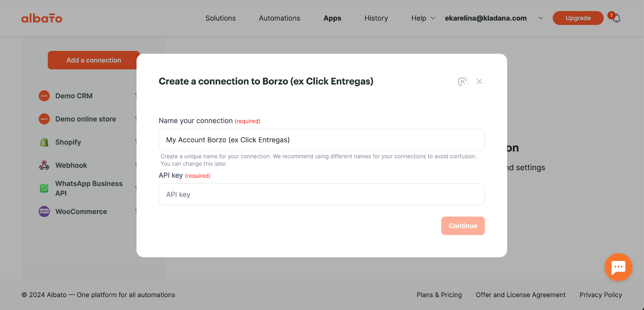644x310 pixels.
Task: Click the Add a connection button
Action: [x=94, y=60]
